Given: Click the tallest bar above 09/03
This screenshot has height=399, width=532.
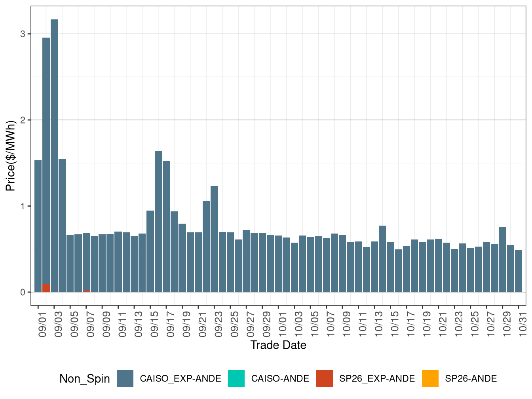Looking at the screenshot, I should click(x=55, y=158).
